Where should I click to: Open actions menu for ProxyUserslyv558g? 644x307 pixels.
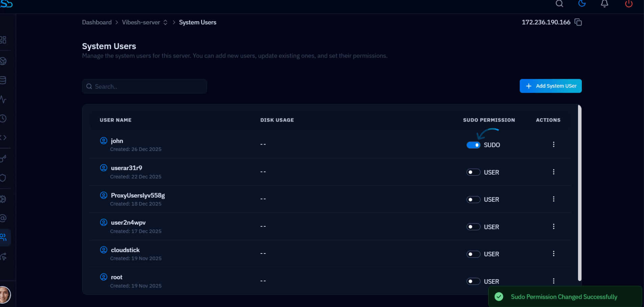pos(553,199)
